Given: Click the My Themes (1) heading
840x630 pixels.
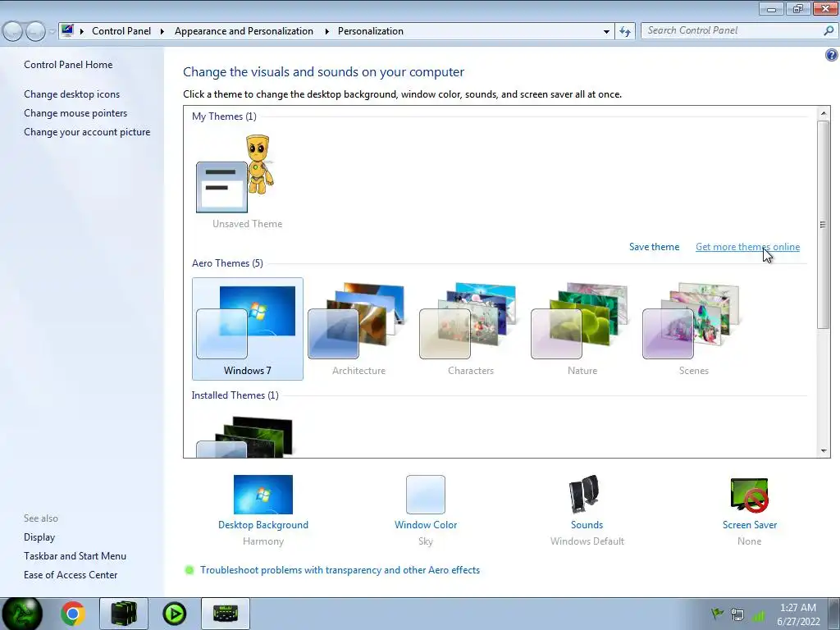Looking at the screenshot, I should coord(224,116).
